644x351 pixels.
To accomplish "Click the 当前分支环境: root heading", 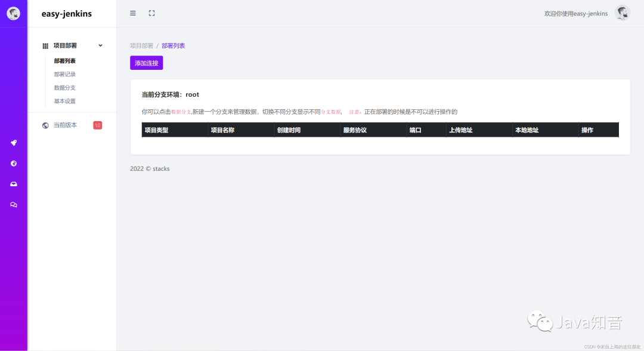I will (x=171, y=94).
